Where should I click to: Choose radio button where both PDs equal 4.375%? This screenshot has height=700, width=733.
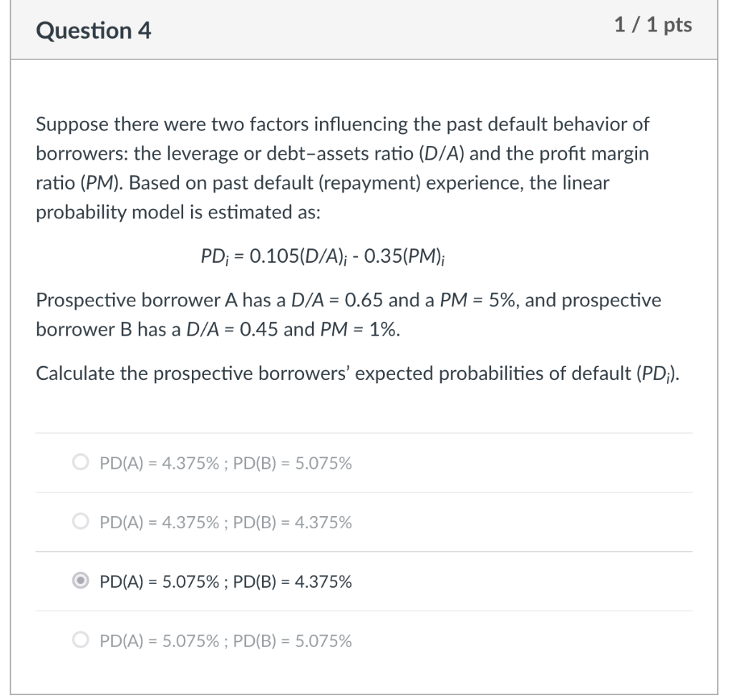pos(81,522)
